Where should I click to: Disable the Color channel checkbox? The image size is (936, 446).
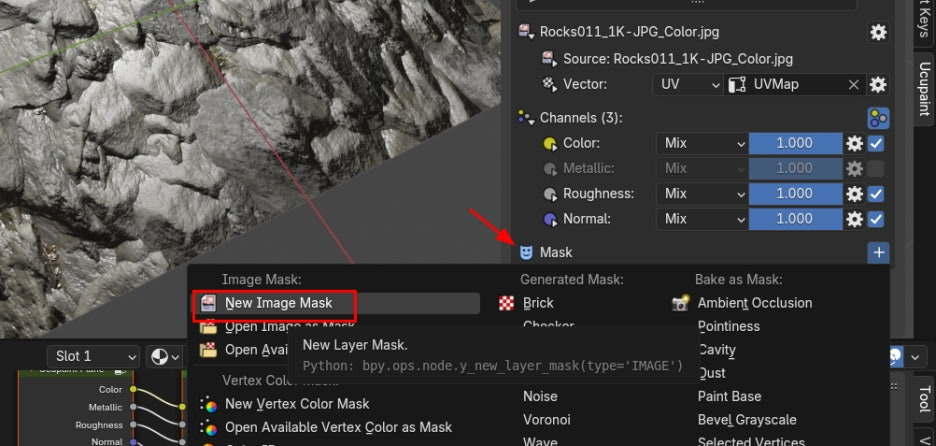[876, 143]
